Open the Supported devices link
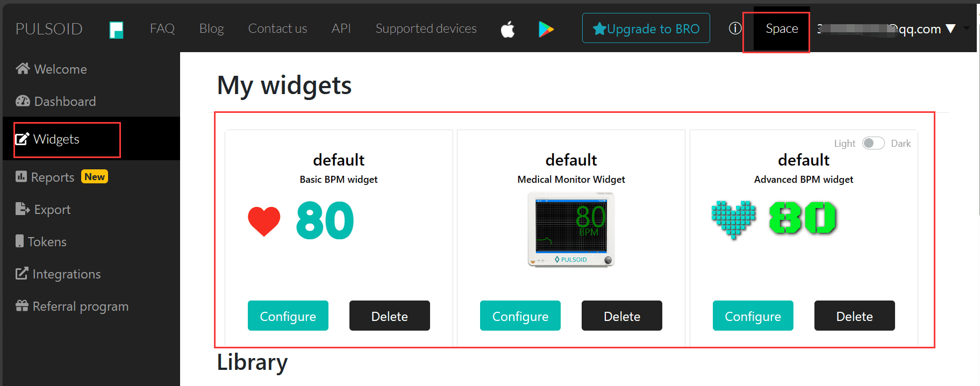980x386 pixels. pos(426,28)
